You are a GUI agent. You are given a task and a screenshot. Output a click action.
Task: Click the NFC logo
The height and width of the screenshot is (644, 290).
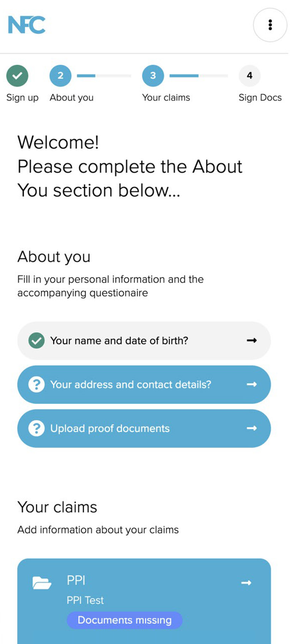(x=27, y=25)
